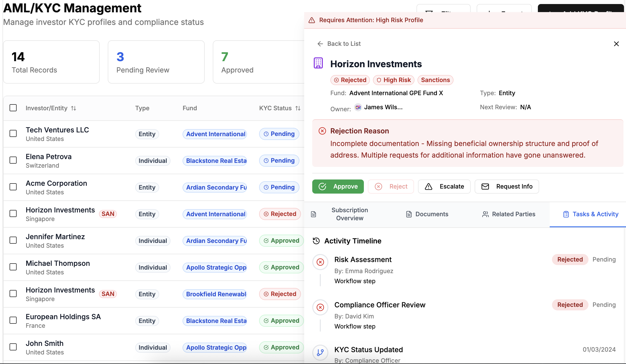Select the Elena Petrova row checkbox
626x364 pixels.
[13, 160]
